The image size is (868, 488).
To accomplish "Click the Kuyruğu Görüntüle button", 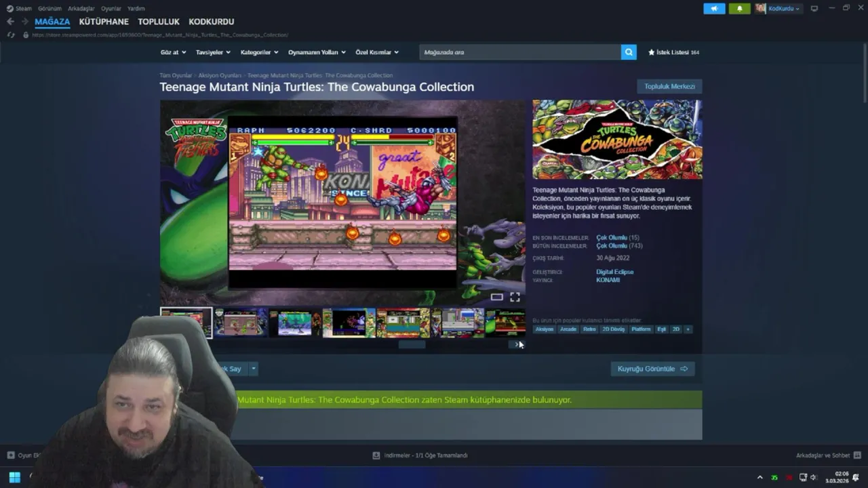I will [x=652, y=369].
